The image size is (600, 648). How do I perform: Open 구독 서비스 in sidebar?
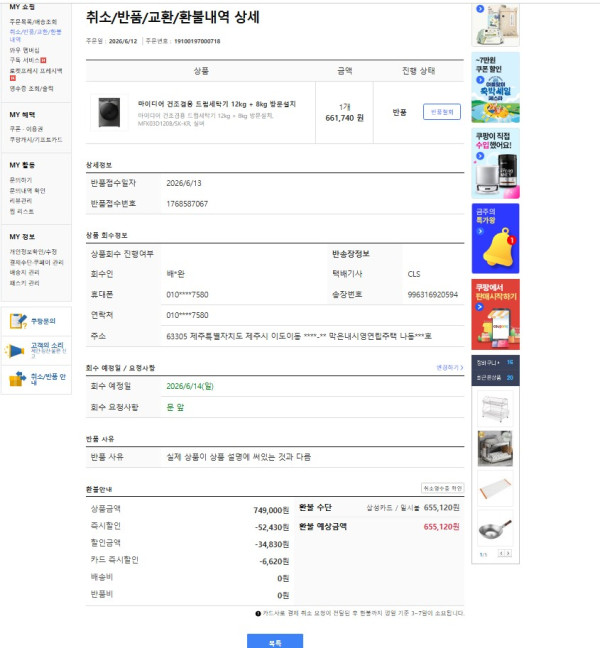(x=25, y=60)
